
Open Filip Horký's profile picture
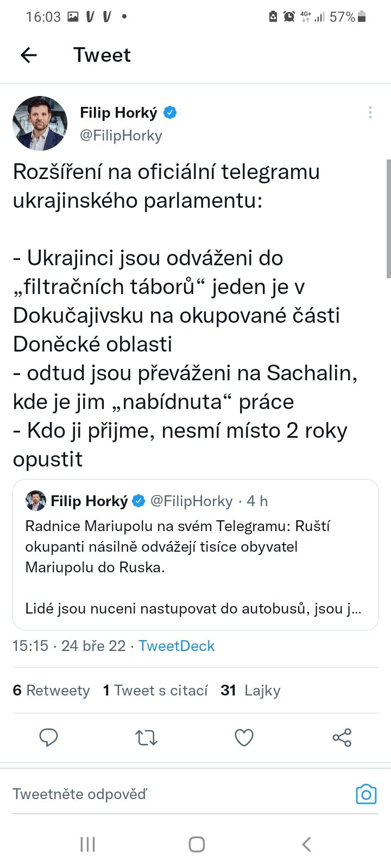coord(40,123)
